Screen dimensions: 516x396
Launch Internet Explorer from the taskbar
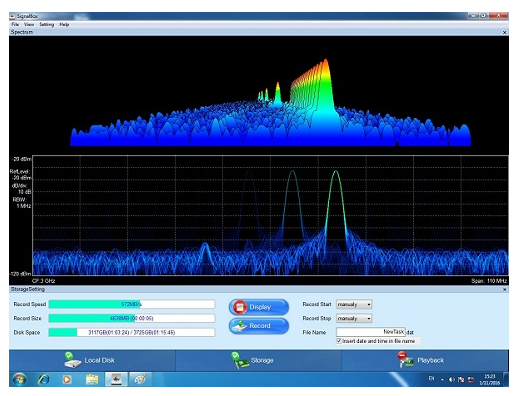click(44, 380)
